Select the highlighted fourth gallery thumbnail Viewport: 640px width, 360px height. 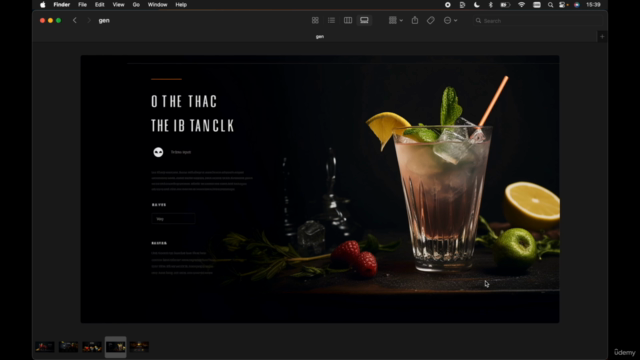(116, 347)
